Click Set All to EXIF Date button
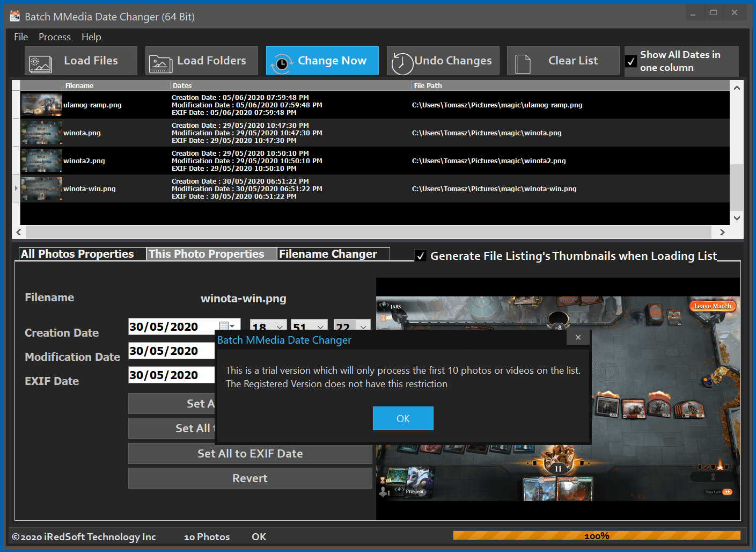756x552 pixels. (x=250, y=453)
